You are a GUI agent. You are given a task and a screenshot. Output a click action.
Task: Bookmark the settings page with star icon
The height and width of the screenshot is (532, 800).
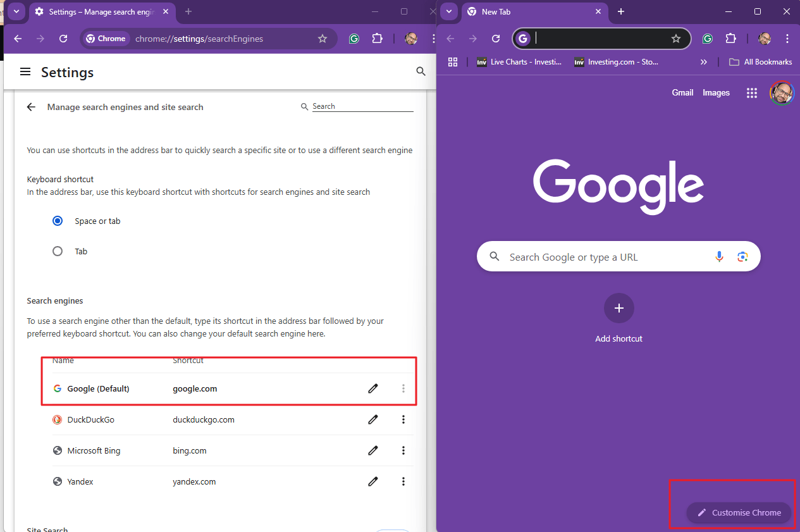point(323,39)
